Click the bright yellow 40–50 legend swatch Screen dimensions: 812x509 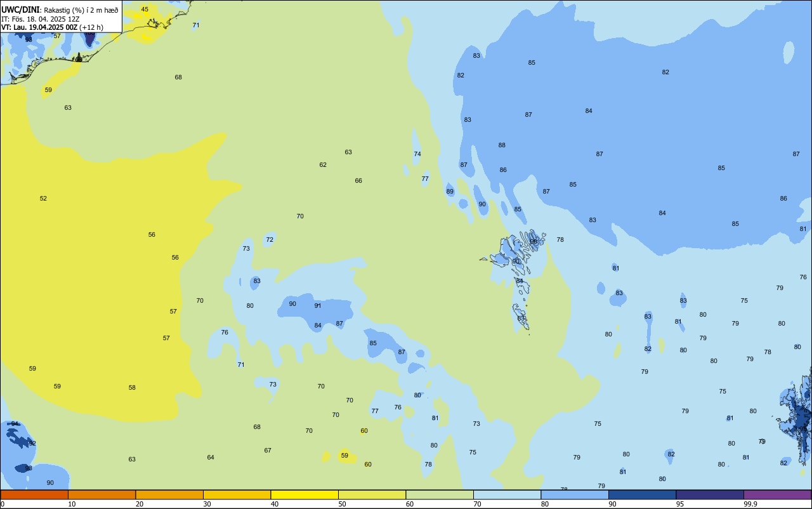[x=304, y=495]
